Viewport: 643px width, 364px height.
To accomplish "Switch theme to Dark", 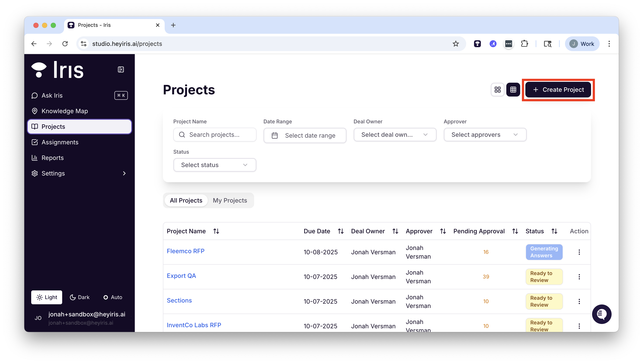I will 80,297.
